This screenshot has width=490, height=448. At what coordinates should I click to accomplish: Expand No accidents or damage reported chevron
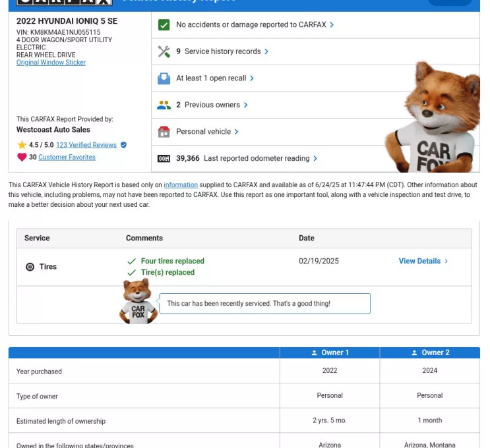(x=332, y=25)
